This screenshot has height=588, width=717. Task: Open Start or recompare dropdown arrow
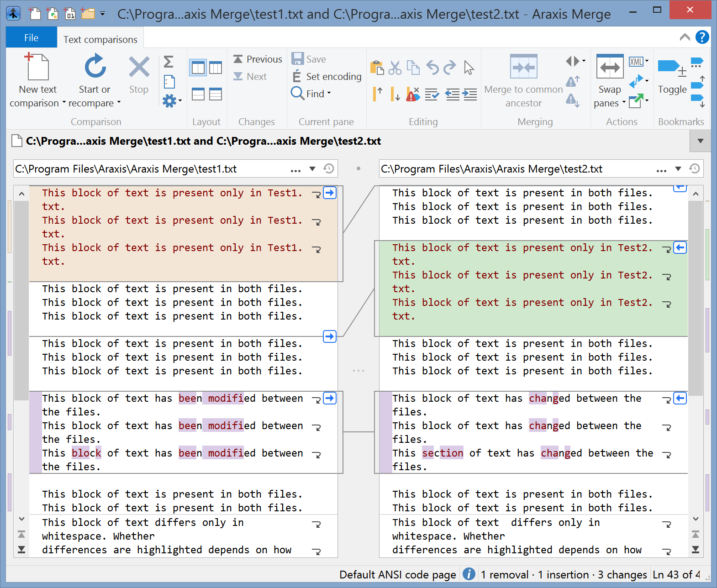coord(119,102)
